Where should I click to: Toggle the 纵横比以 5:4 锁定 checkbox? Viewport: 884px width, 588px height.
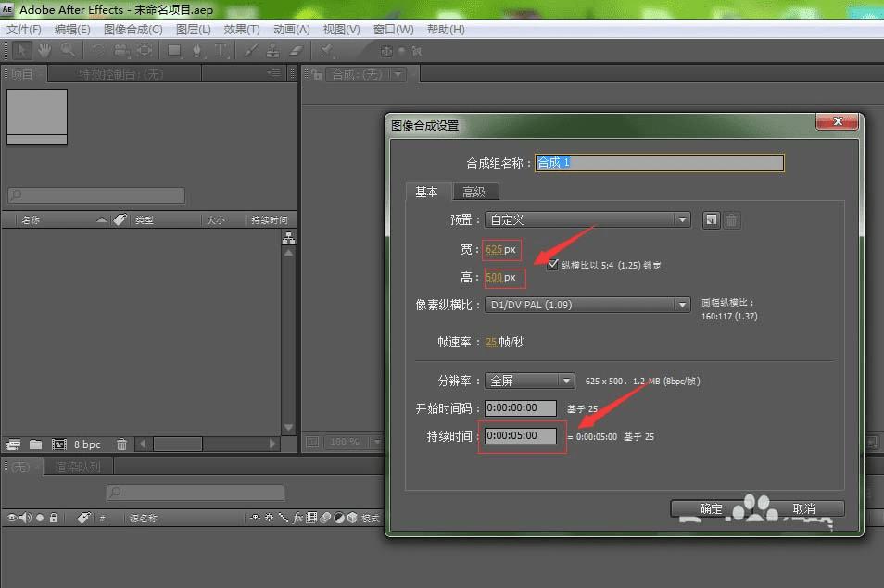click(x=552, y=264)
